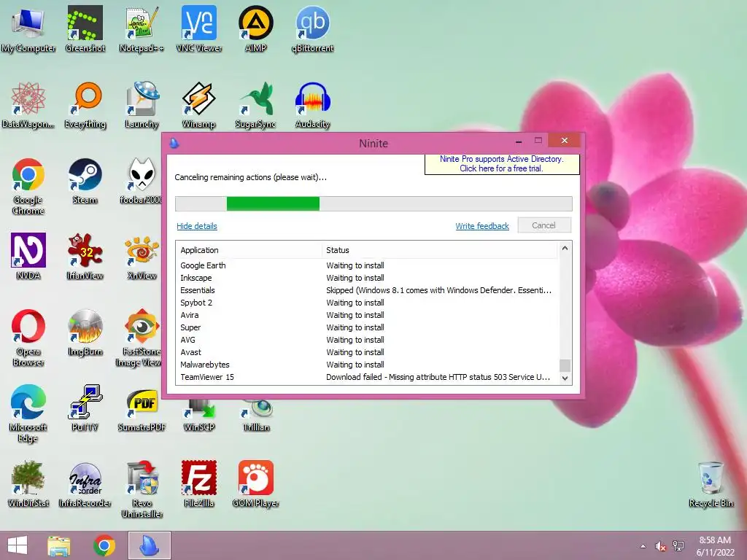Viewport: 747px width, 560px height.
Task: Select the DataWagon desktop shortcut
Action: [28, 105]
